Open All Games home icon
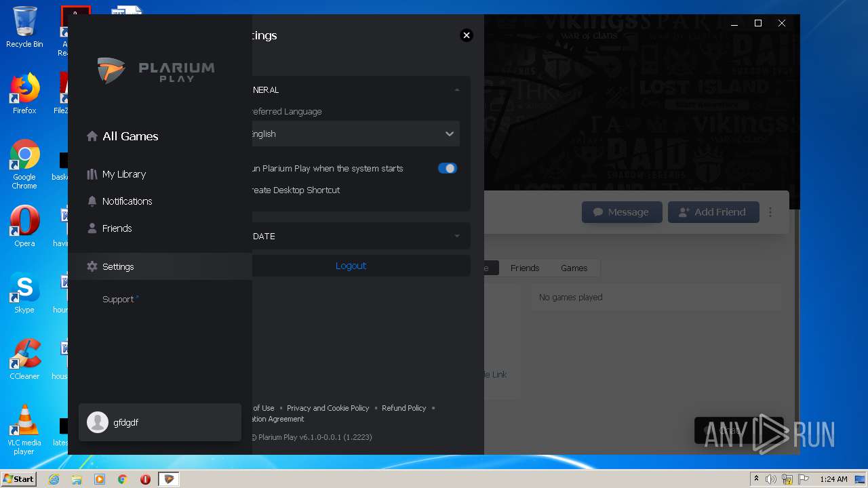 [x=92, y=136]
